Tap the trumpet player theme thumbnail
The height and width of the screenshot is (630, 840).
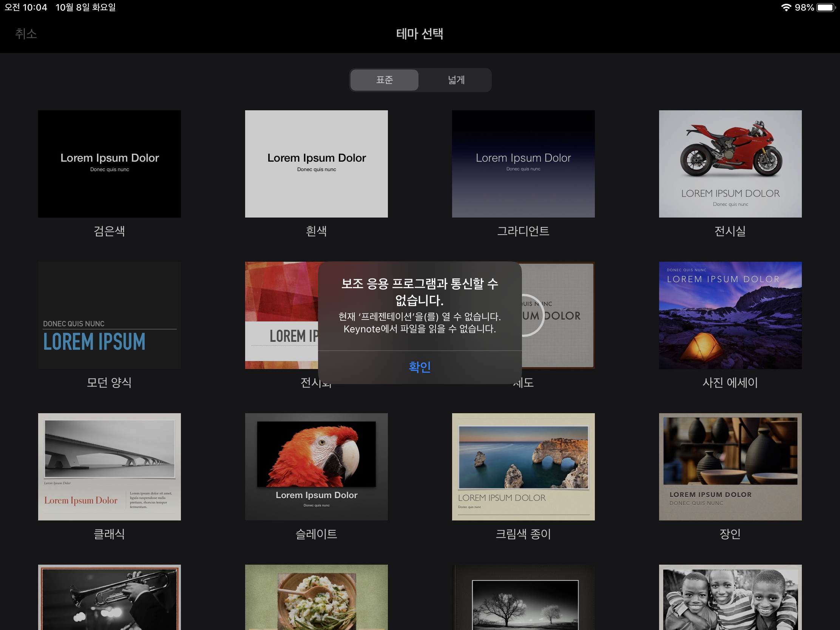pyautogui.click(x=110, y=598)
